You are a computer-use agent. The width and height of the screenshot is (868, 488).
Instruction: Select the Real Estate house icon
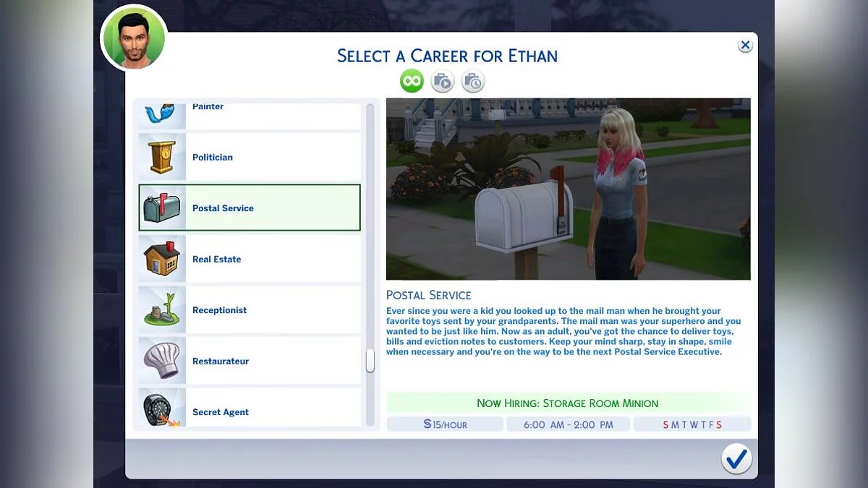click(x=162, y=259)
